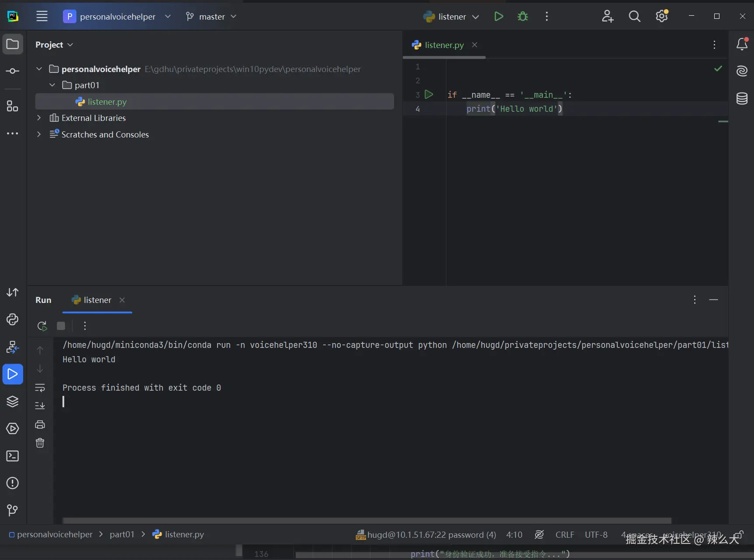754x560 pixels.
Task: Click personalvoicehelper breadcrumb
Action: (51, 534)
